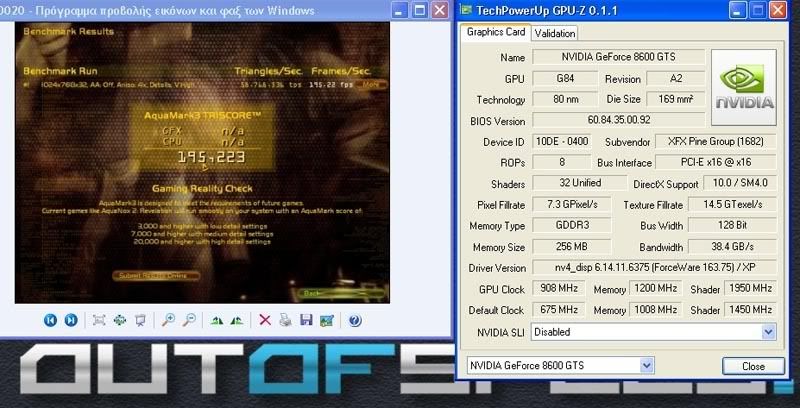Click Driver Version field nv4_disp ForceWare
The image size is (800, 408).
point(654,267)
